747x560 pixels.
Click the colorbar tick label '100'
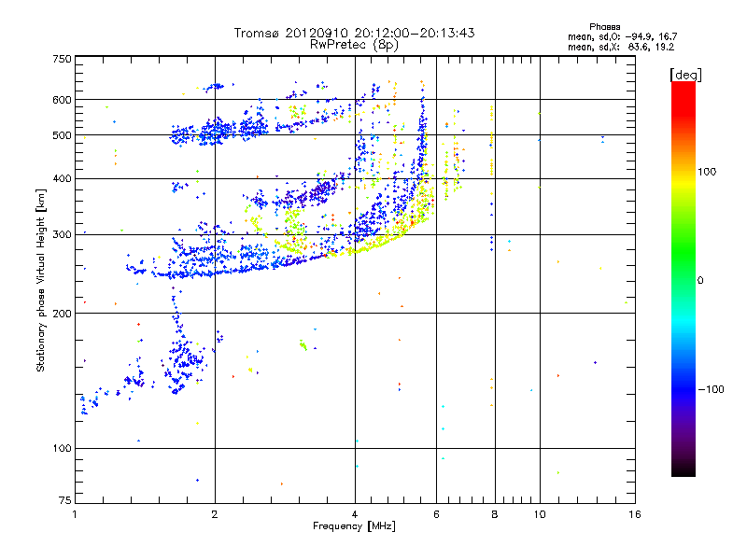pos(707,172)
